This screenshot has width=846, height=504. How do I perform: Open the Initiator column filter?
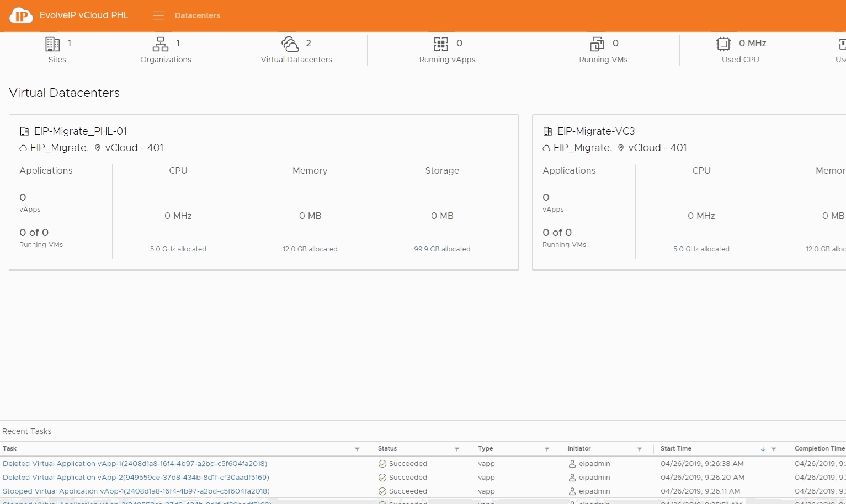640,449
